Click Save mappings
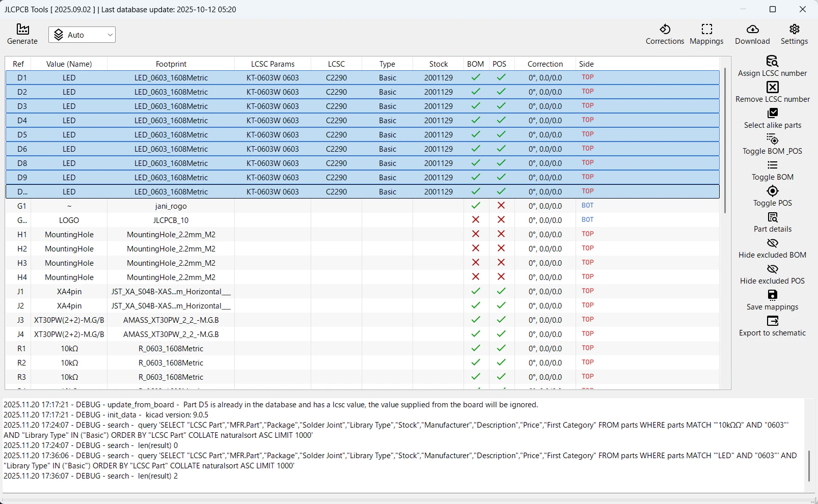 (x=772, y=300)
